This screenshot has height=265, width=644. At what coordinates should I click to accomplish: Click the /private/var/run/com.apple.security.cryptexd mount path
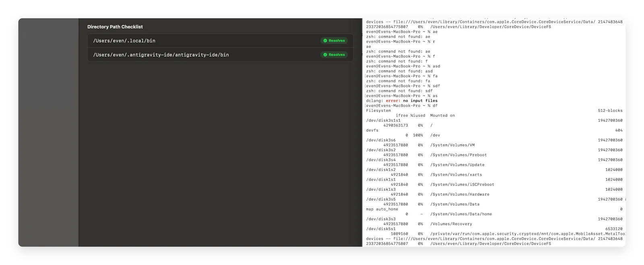527,234
